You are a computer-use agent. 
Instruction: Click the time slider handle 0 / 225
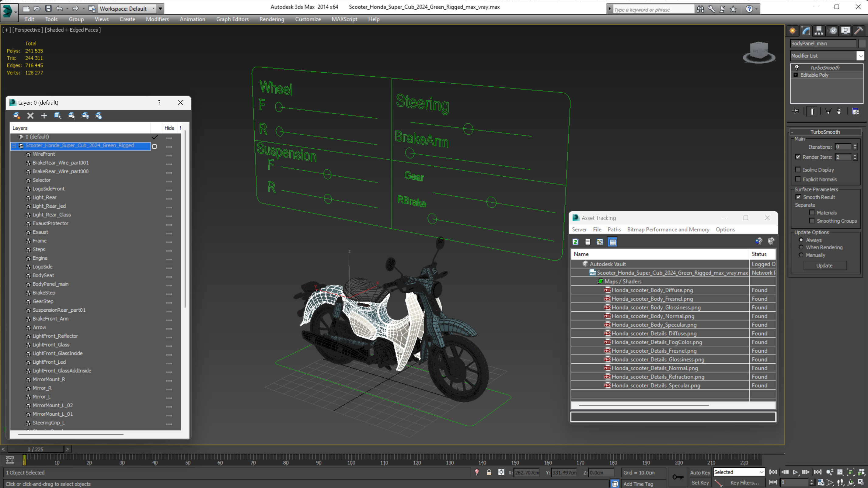click(35, 449)
